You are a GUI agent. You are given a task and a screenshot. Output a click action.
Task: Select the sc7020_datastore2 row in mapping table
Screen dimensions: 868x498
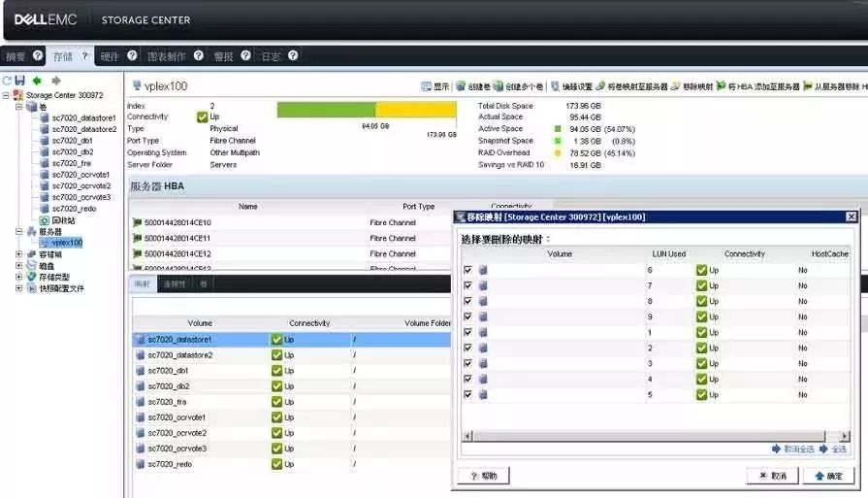coord(292,355)
